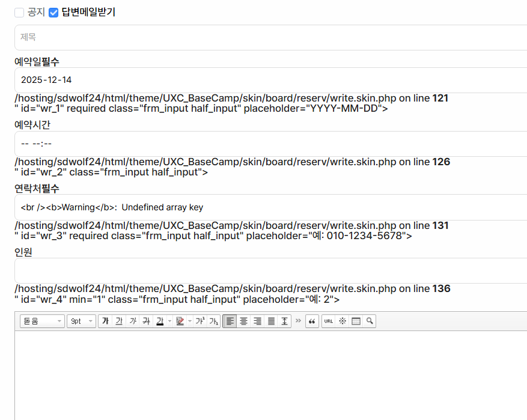Click the subscript button
This screenshot has height=420, width=527.
pyautogui.click(x=213, y=321)
